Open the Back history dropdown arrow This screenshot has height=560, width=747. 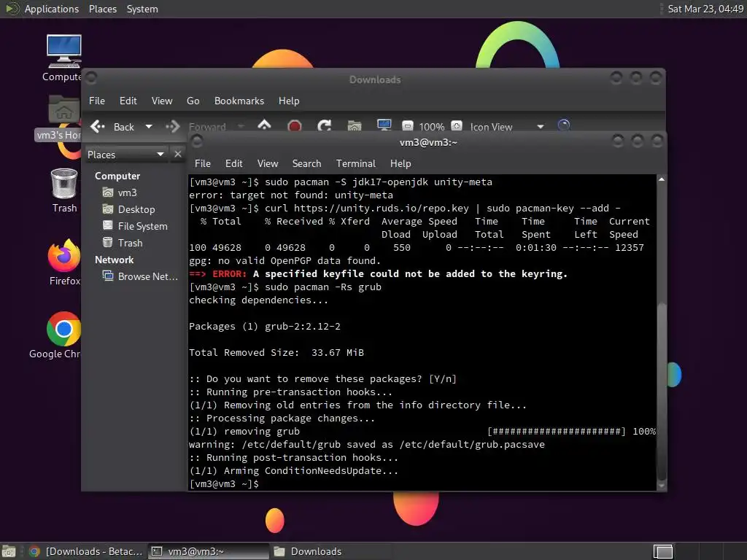click(x=149, y=127)
